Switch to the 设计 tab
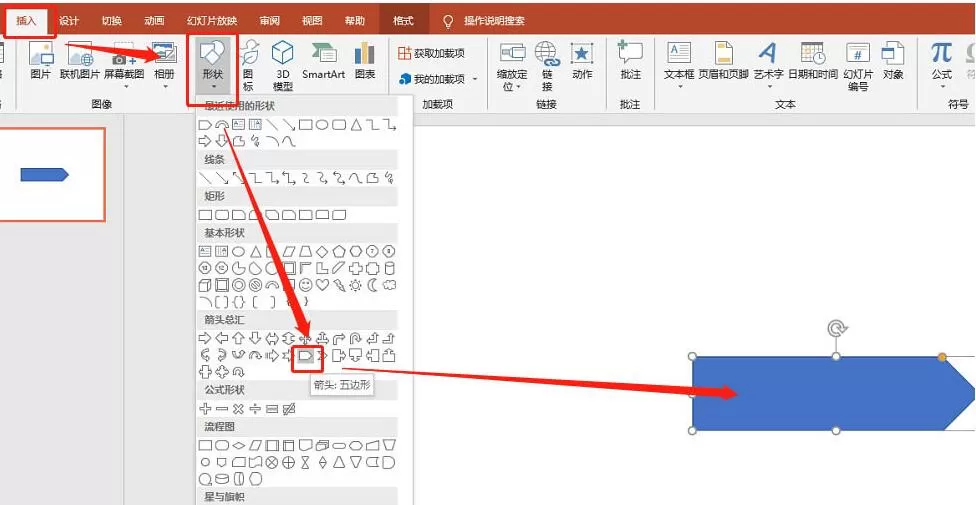 pyautogui.click(x=68, y=21)
